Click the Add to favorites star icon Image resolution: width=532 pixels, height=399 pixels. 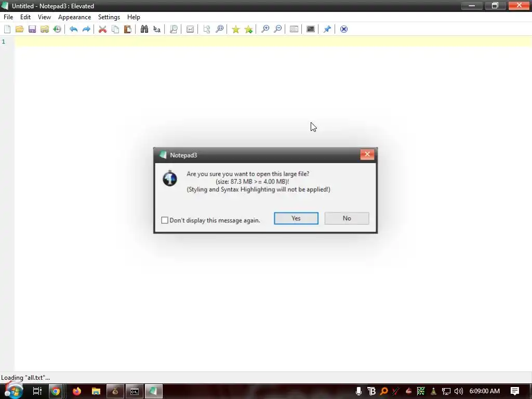coord(248,29)
